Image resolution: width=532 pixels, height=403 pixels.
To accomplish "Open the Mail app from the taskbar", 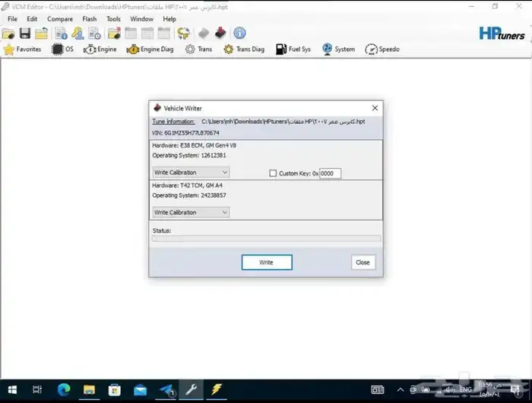I will tap(140, 390).
